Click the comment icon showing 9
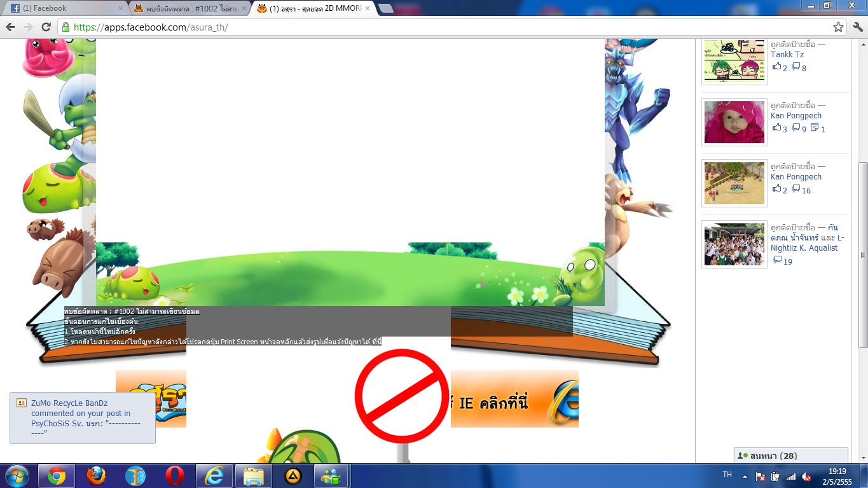 pyautogui.click(x=796, y=128)
